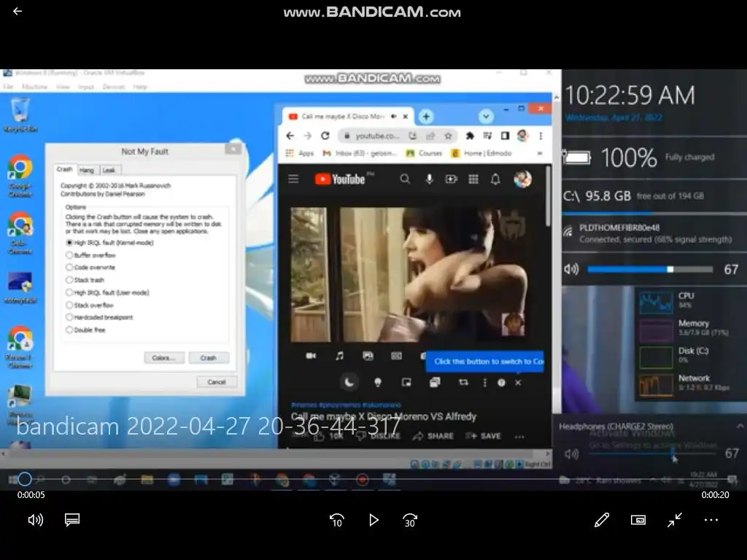Open the YouTube account avatar
This screenshot has height=560, width=747.
click(x=522, y=179)
